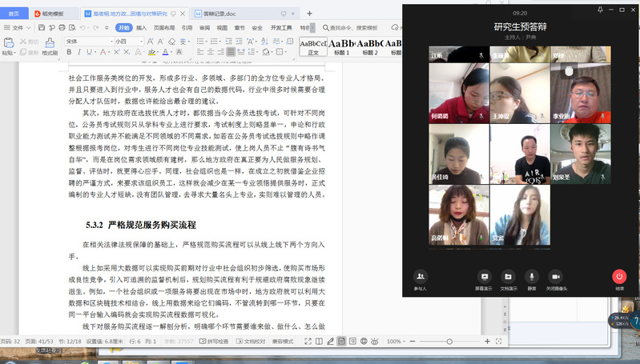Mute microphone with 静音 button
Screen dimensions: 640x364
click(531, 278)
